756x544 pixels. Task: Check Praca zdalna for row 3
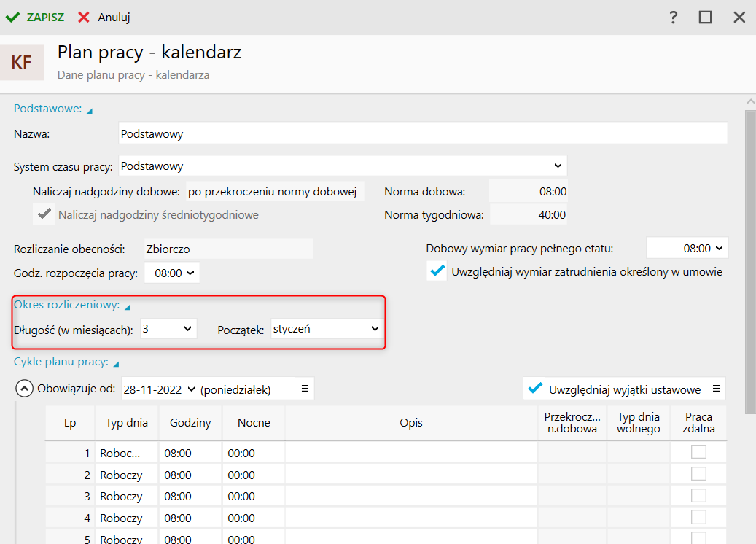click(x=698, y=497)
